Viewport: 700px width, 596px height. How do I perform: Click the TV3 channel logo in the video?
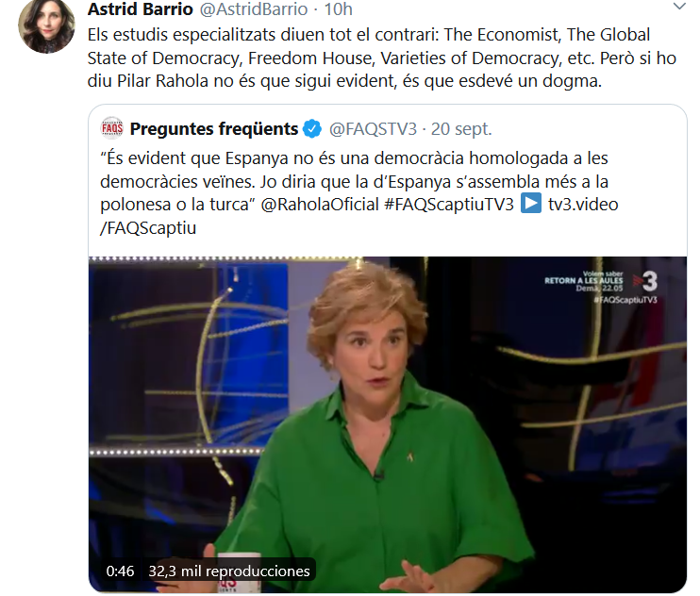point(645,282)
